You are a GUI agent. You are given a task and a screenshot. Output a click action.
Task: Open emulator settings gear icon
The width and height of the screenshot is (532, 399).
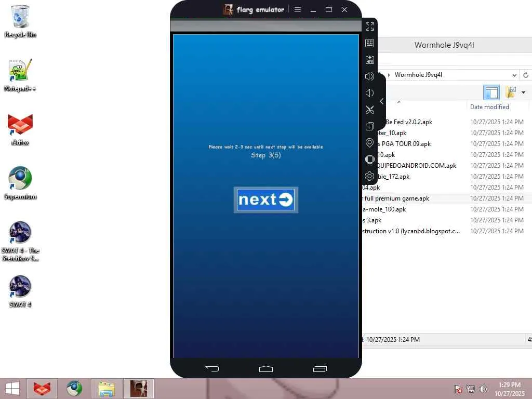pos(369,176)
